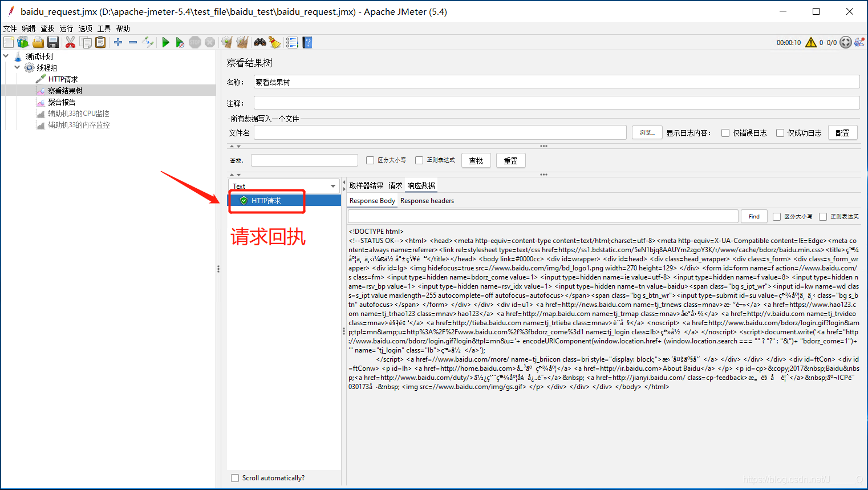Click the 重置 button

click(510, 161)
